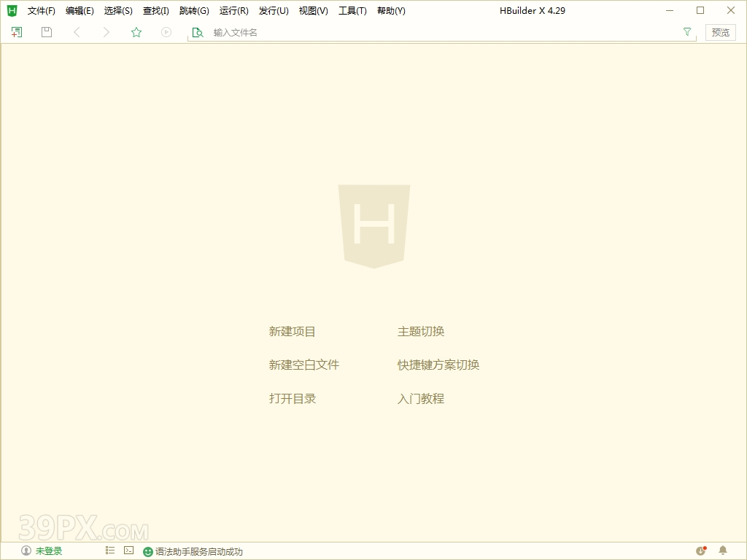
Task: Click the update clock icon with red dot
Action: [701, 551]
